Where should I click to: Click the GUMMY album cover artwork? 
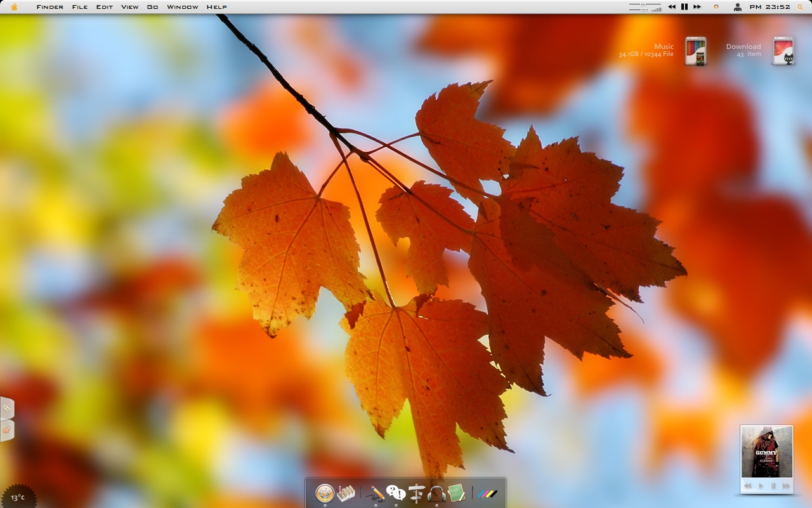(767, 451)
